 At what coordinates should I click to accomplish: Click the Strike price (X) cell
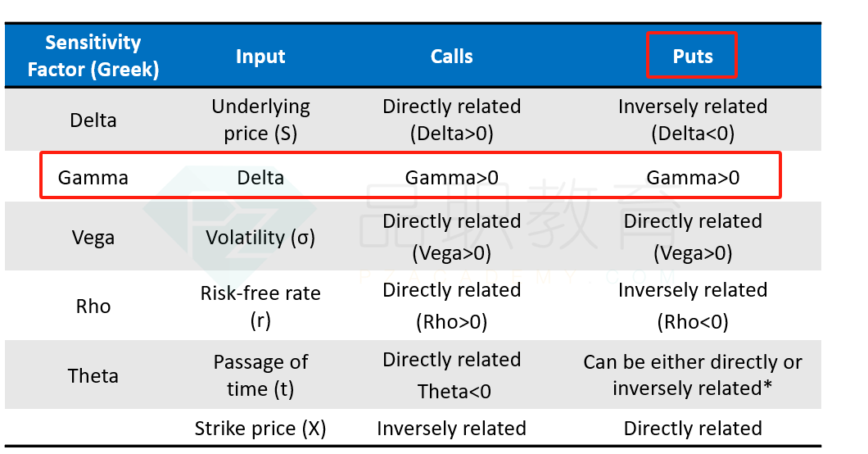tap(260, 428)
